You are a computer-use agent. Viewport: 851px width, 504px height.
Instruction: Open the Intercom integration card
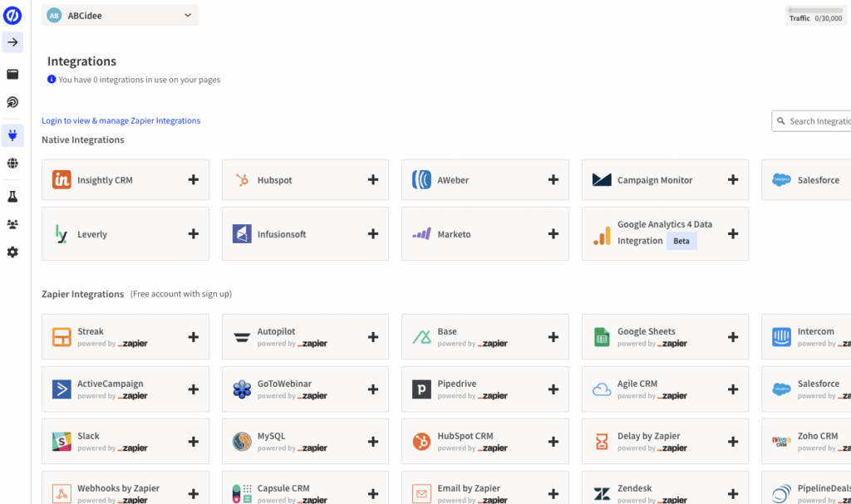pos(806,337)
